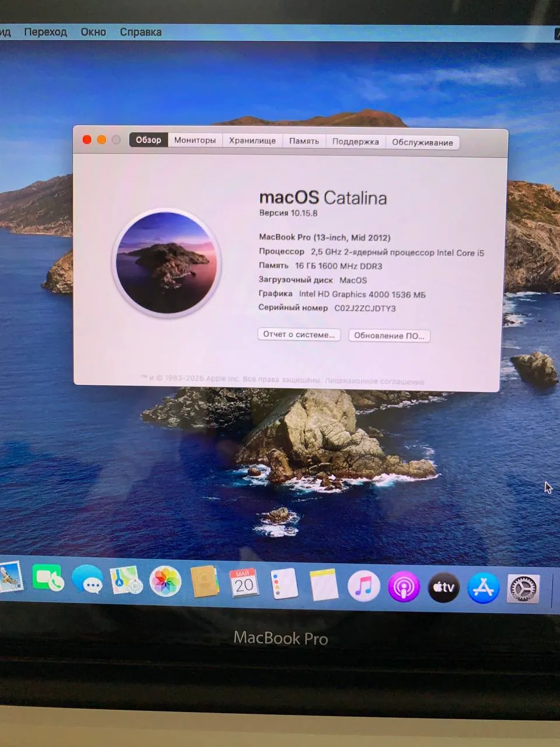Switch to the Обзор tab
Image resolution: width=560 pixels, height=747 pixels.
point(148,140)
